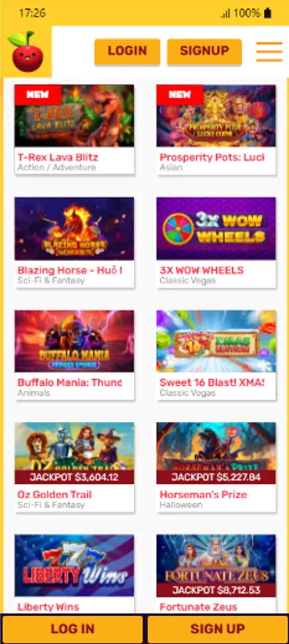Tap LOG IN at the bottom bar
289x644 pixels.
tap(72, 629)
